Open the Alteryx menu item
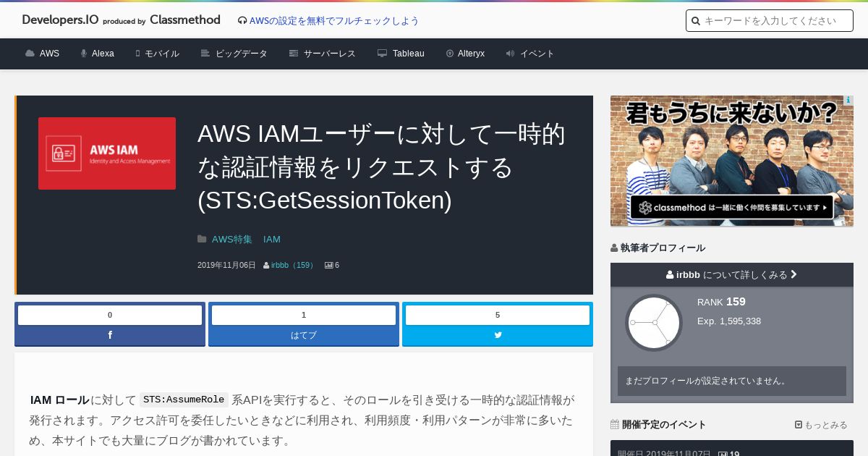This screenshot has width=868, height=456. 472,54
